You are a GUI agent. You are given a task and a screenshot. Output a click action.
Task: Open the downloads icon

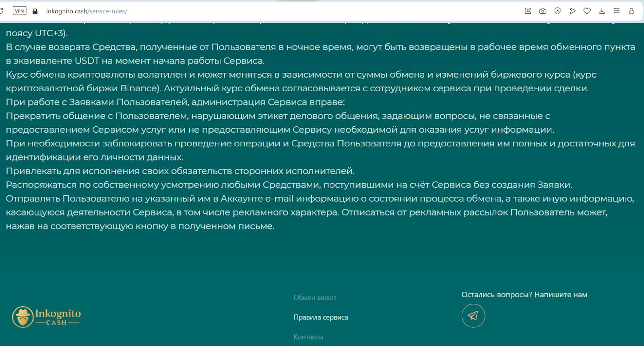[602, 11]
